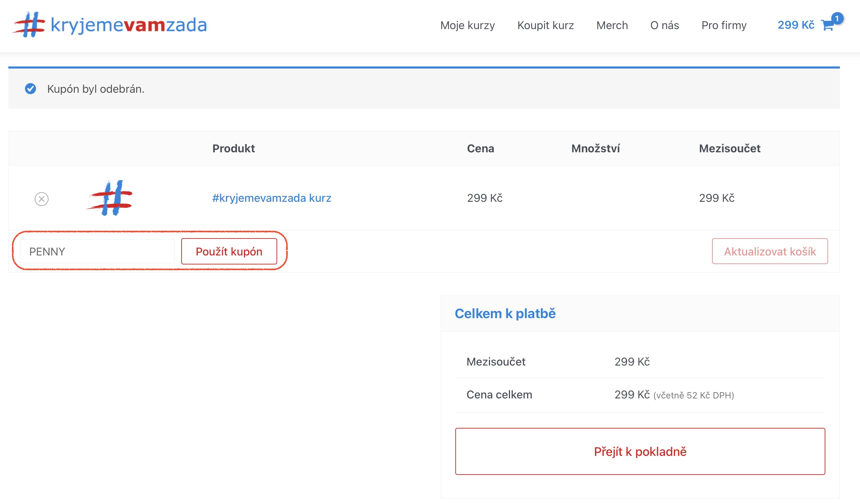
Task: Navigate to the Merch section
Action: 612,25
